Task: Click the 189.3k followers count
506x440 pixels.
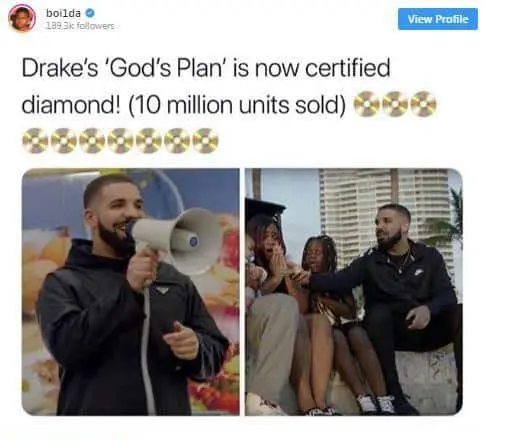Action: [x=80, y=26]
